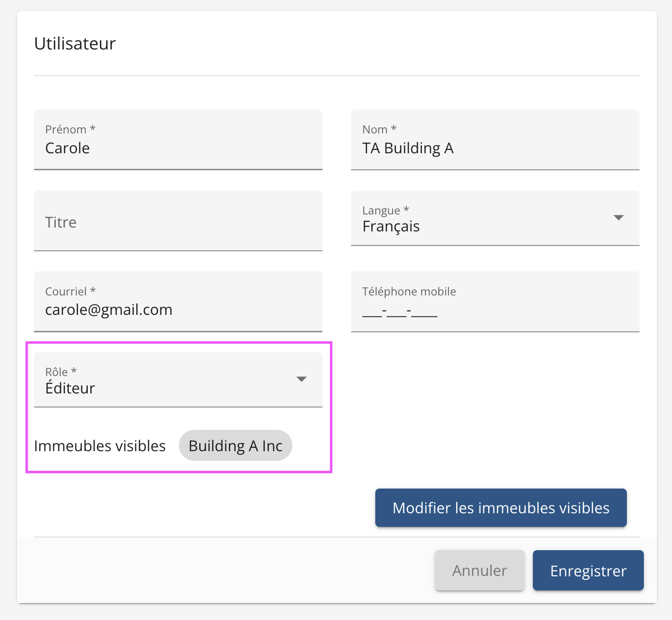Image resolution: width=672 pixels, height=620 pixels.
Task: Focus the empty Titre input field
Action: click(178, 222)
